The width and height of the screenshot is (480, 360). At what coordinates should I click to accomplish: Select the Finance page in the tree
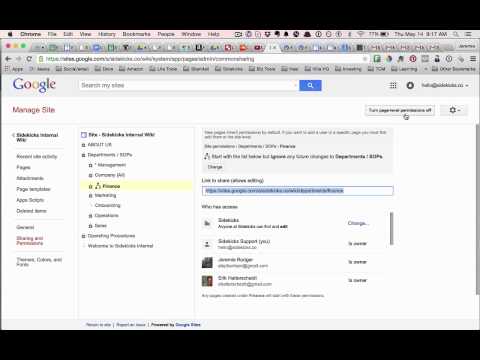[x=111, y=186]
